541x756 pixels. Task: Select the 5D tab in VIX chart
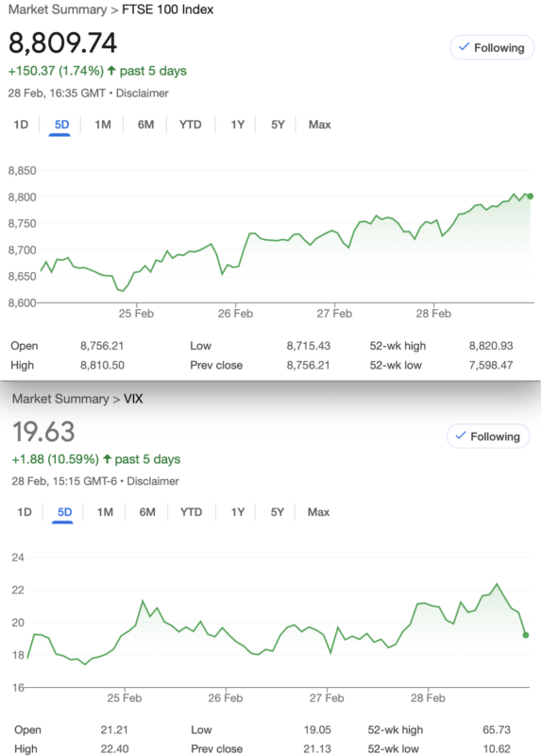[x=64, y=512]
